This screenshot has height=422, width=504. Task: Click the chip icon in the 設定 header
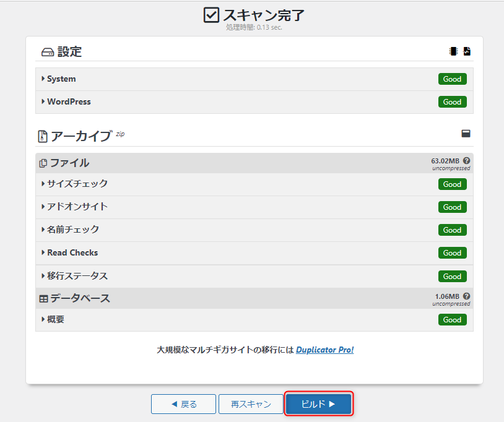[x=453, y=51]
